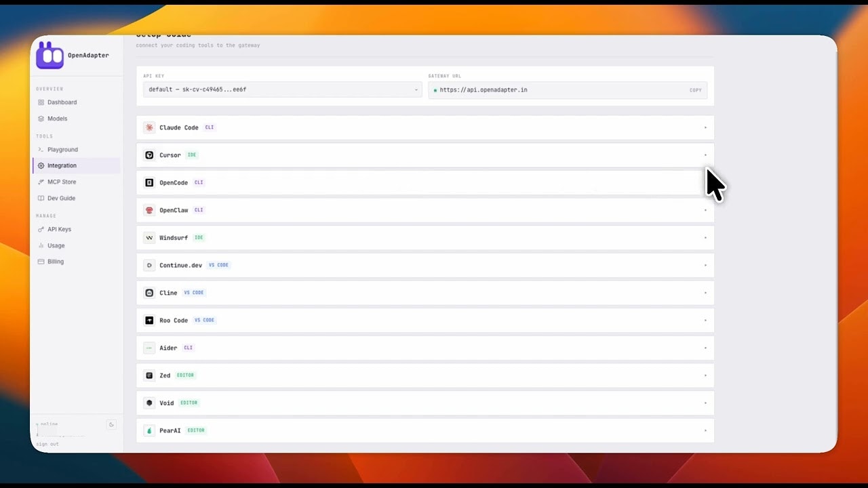The height and width of the screenshot is (488, 868).
Task: Open MCP Store in the sidebar
Action: (x=76, y=182)
